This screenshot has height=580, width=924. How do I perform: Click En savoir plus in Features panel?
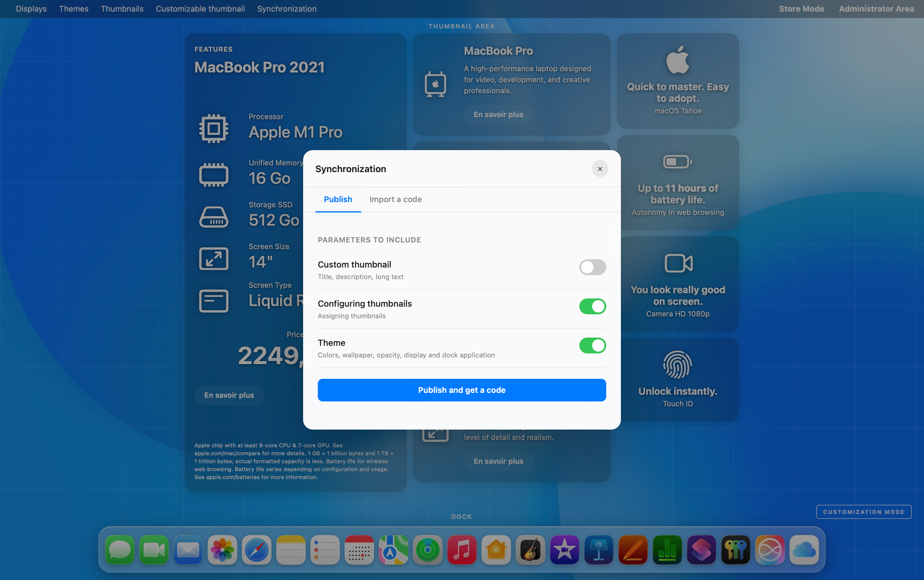(229, 395)
